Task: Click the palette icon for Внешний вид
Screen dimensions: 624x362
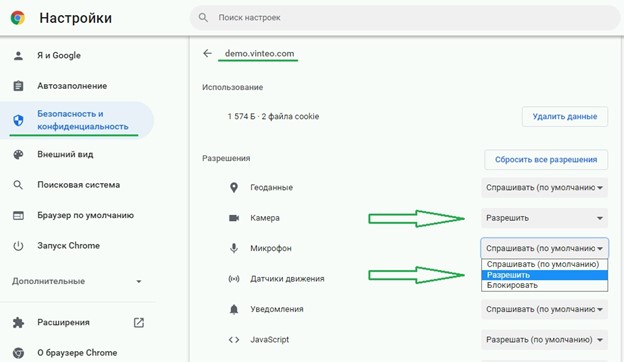Action: (18, 154)
